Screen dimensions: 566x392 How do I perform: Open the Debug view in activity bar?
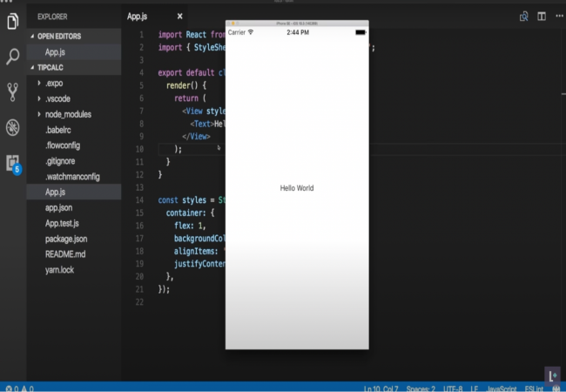[13, 128]
